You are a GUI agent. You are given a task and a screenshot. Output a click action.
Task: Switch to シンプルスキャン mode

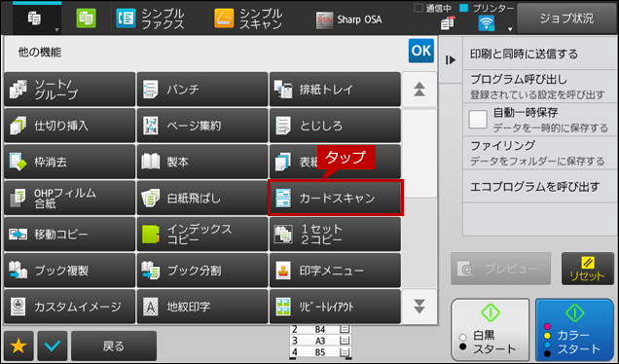(x=248, y=18)
